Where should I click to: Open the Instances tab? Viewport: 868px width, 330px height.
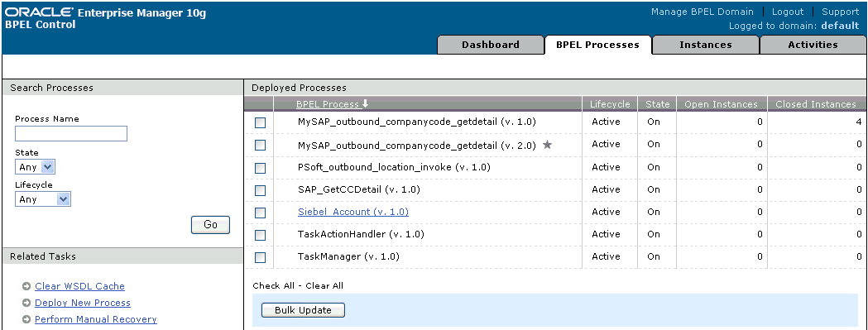(705, 45)
